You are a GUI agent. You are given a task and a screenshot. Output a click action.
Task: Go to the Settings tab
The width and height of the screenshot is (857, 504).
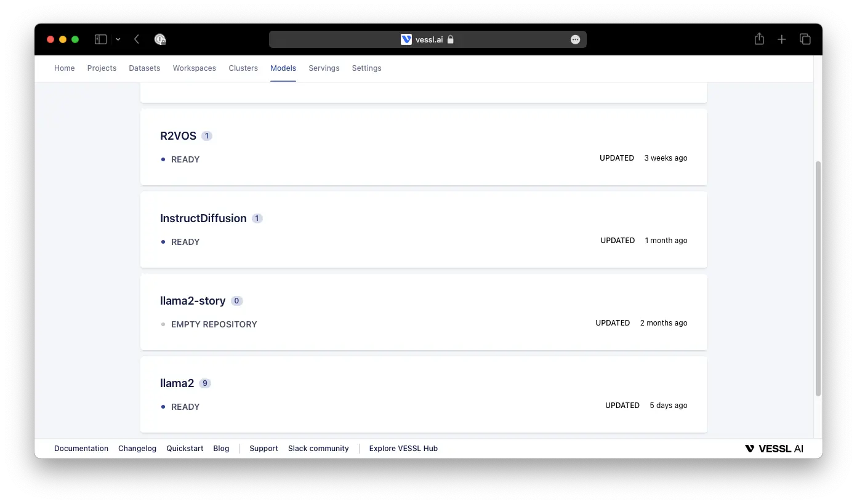click(x=367, y=68)
